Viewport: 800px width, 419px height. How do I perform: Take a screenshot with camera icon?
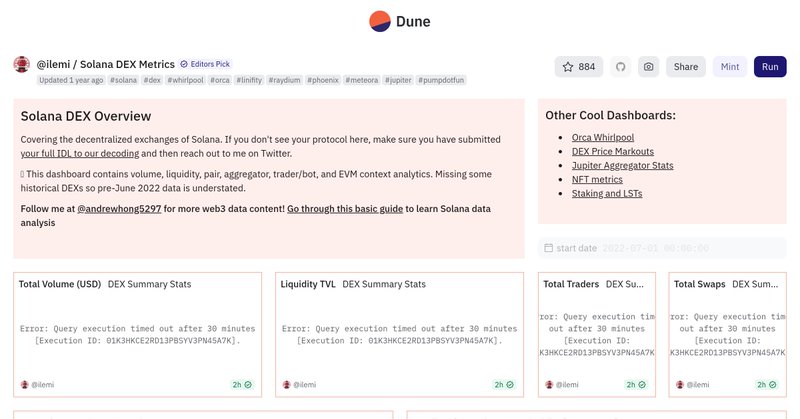click(648, 67)
